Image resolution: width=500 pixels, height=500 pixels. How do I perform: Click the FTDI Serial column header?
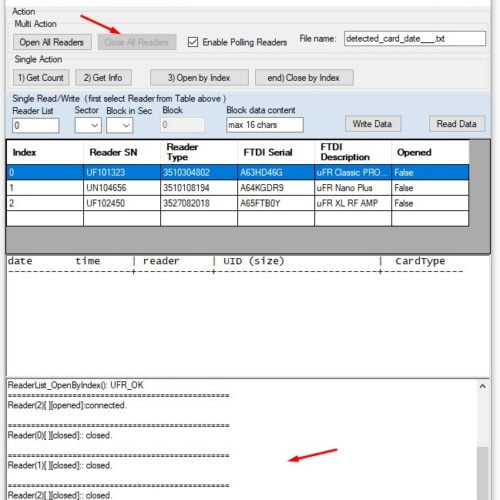[276, 152]
